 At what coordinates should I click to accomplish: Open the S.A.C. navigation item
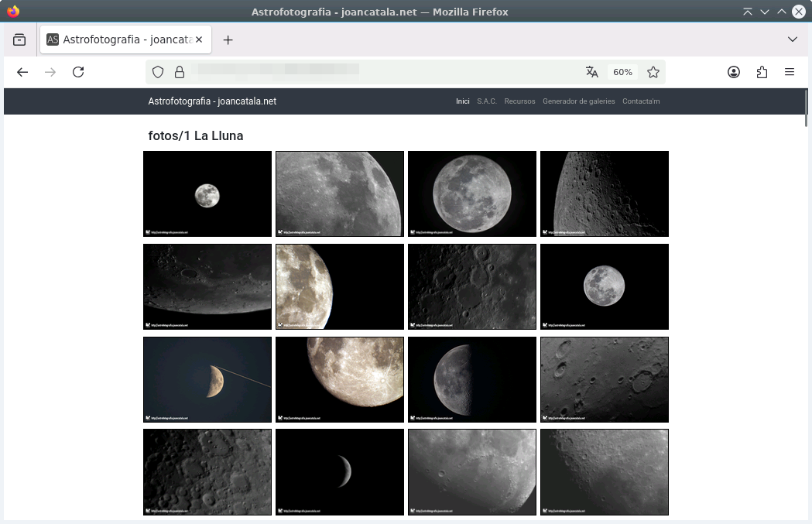487,101
